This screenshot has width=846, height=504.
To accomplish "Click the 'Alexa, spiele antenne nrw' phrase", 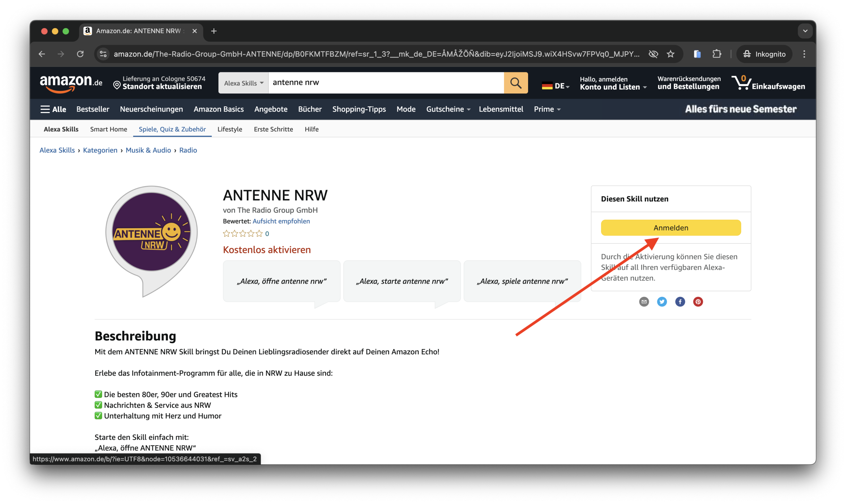I will (x=522, y=281).
